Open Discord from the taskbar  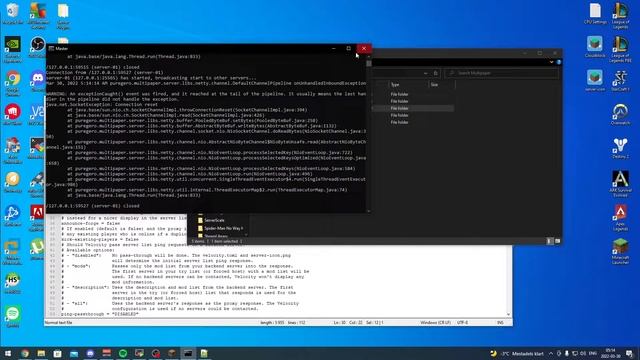pyautogui.click(x=90, y=353)
